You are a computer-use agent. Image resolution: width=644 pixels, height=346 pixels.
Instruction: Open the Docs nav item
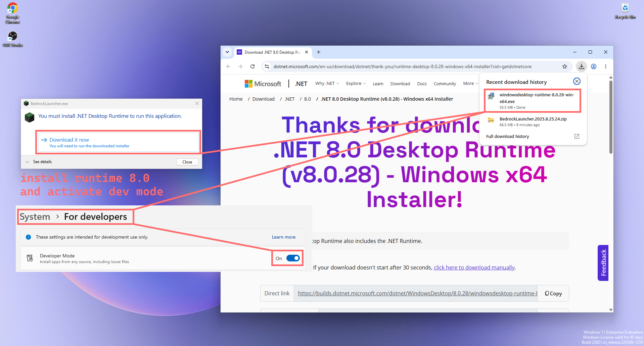click(x=422, y=84)
